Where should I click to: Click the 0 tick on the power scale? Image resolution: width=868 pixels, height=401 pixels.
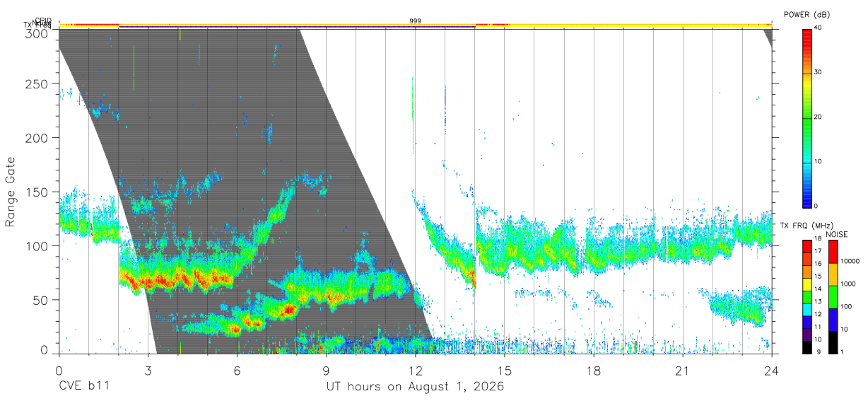click(x=816, y=206)
